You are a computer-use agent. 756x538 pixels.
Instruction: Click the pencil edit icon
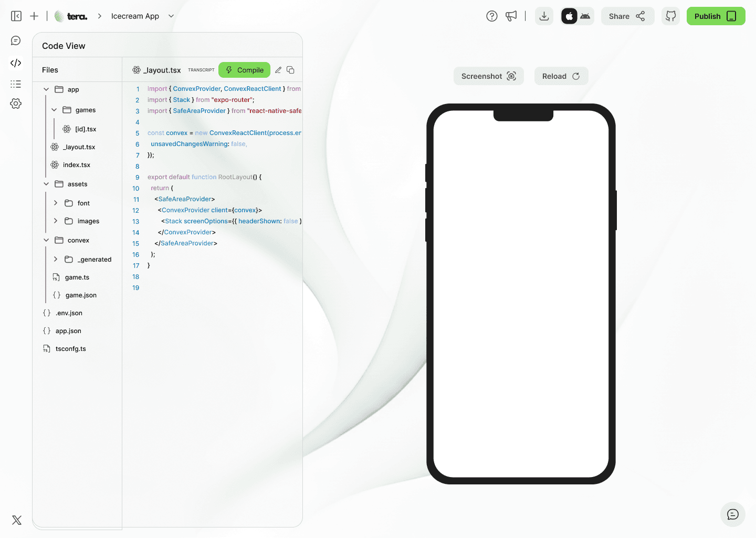tap(278, 70)
